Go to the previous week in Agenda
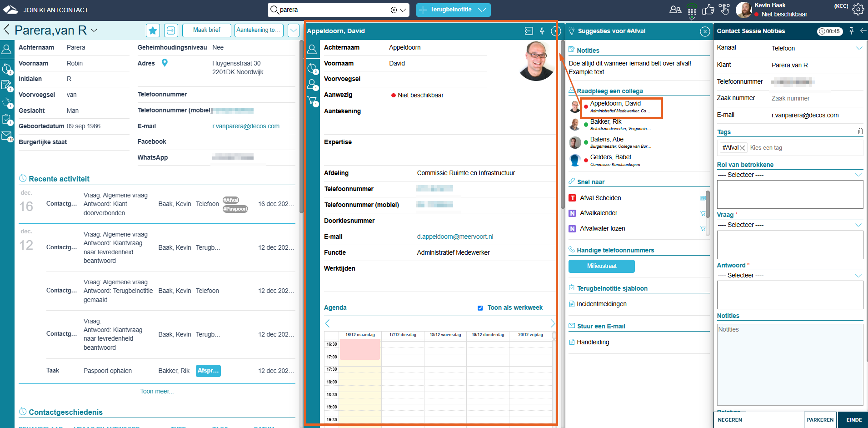The height and width of the screenshot is (428, 868). (327, 323)
